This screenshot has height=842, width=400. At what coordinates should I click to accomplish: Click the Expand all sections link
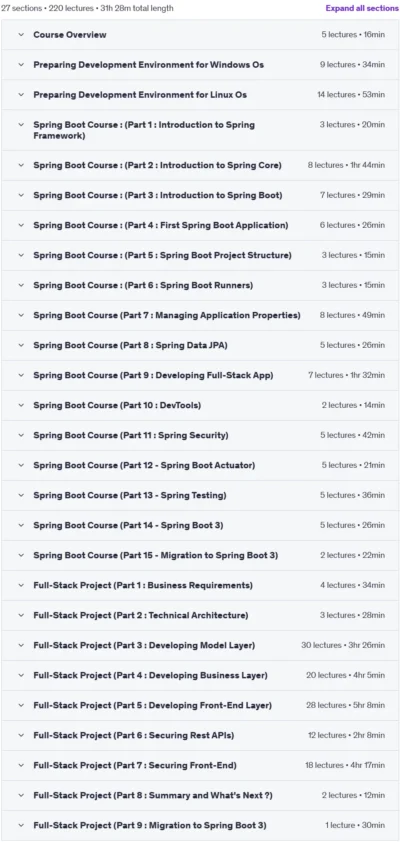point(362,9)
